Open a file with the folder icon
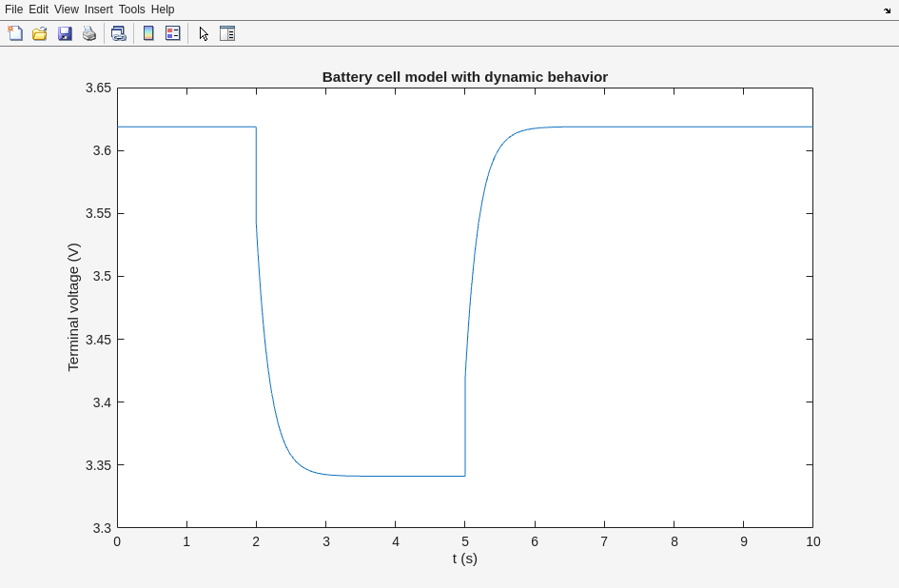899x588 pixels. [40, 33]
